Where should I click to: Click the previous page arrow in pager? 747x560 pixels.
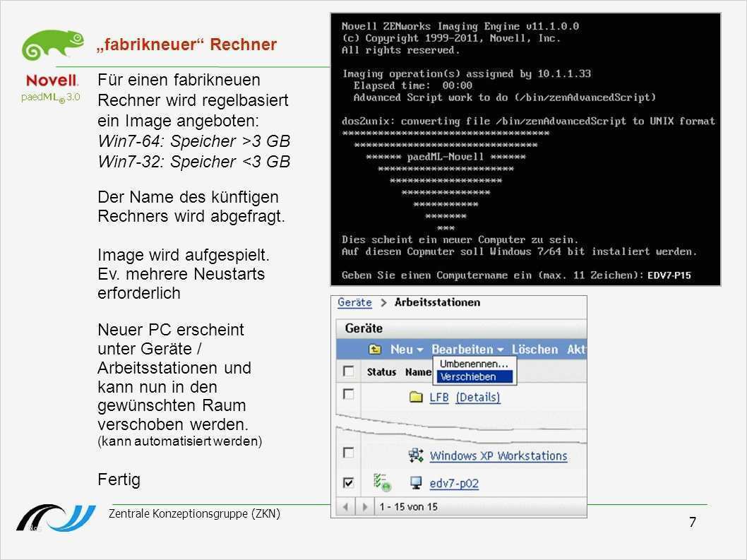point(345,506)
